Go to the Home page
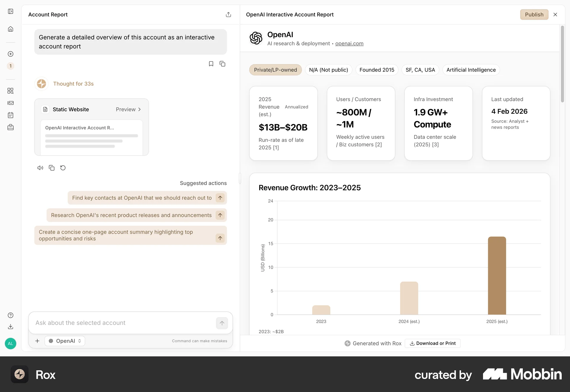Viewport: 570px width, 392px height. tap(11, 29)
